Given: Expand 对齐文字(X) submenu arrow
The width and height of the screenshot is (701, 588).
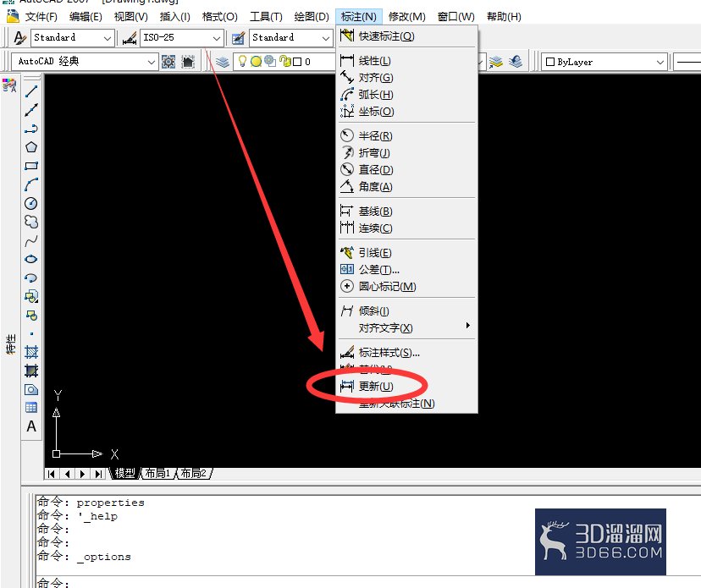Looking at the screenshot, I should point(467,325).
